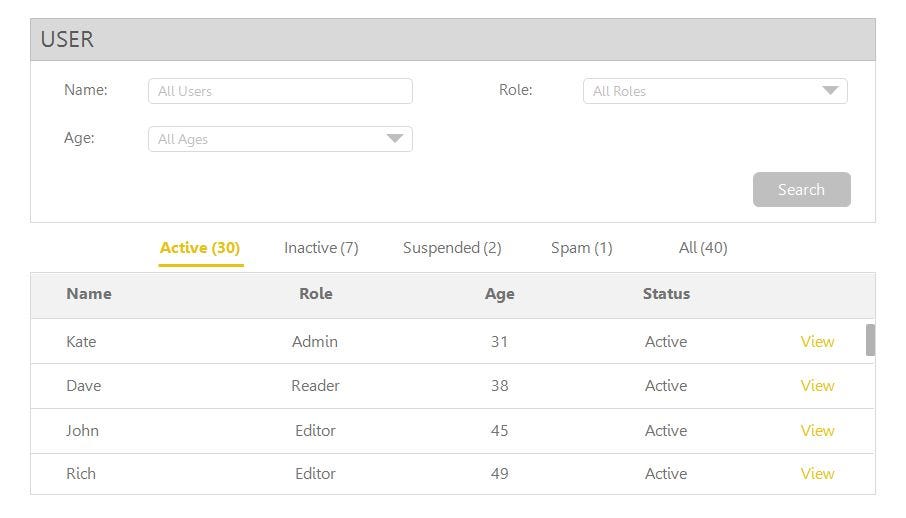View Kate's user details

click(x=817, y=342)
